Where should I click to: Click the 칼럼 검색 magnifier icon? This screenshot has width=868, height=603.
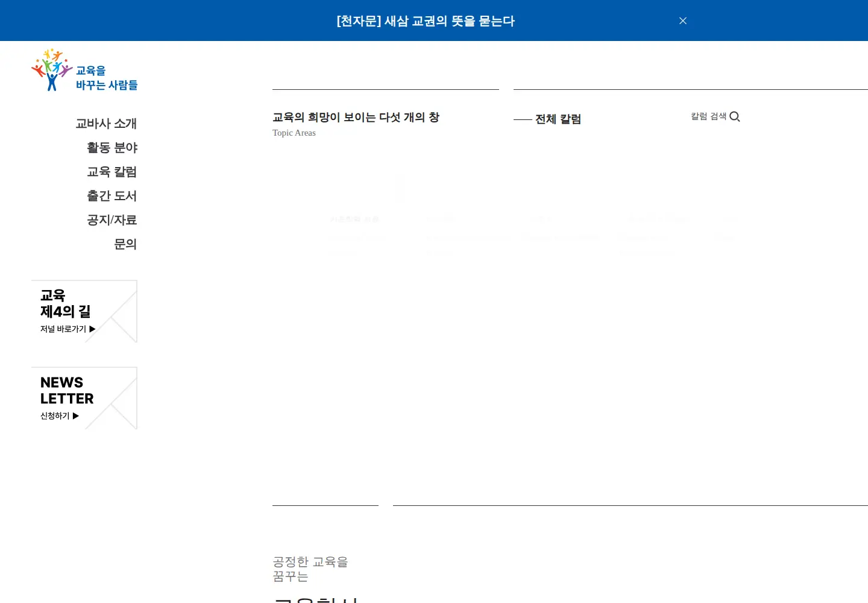735,116
